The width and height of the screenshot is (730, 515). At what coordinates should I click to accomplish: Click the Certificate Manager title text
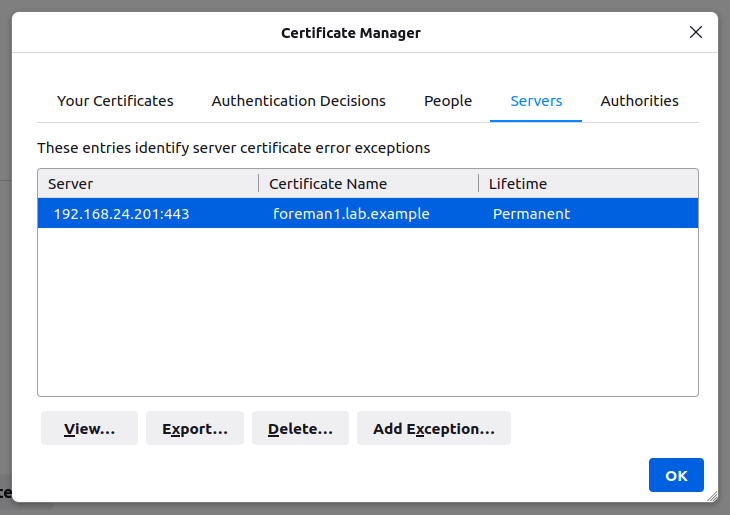click(x=351, y=33)
